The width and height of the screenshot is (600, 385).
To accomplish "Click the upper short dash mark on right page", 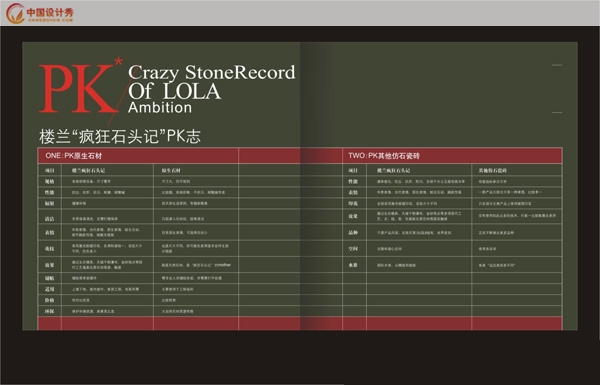I will point(557,65).
